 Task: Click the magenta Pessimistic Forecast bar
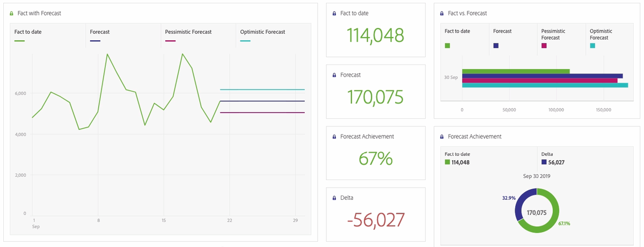point(540,80)
